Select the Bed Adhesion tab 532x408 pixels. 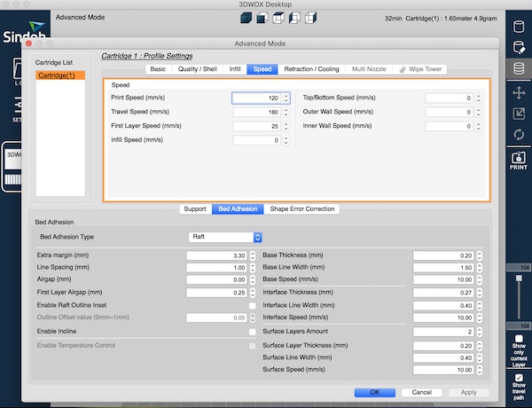(x=238, y=209)
